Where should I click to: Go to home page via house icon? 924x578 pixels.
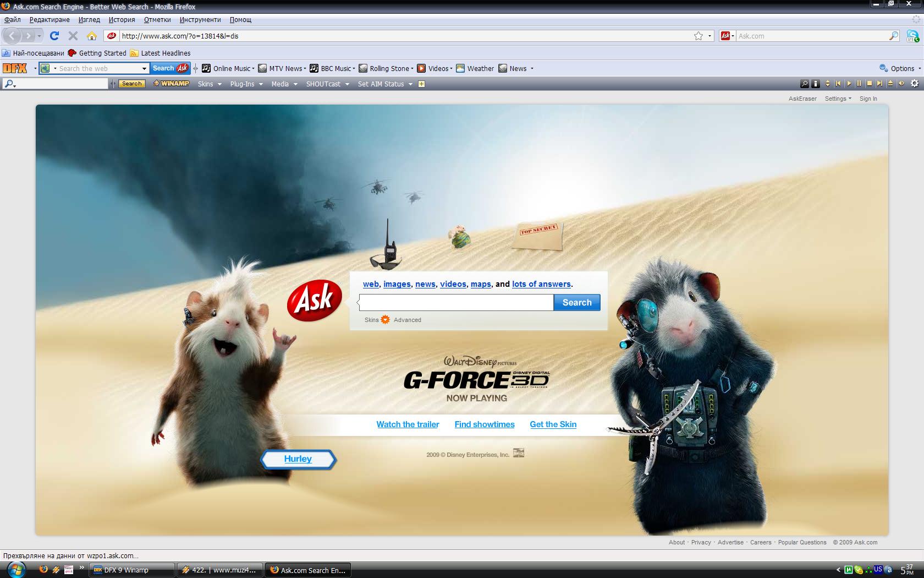point(92,36)
